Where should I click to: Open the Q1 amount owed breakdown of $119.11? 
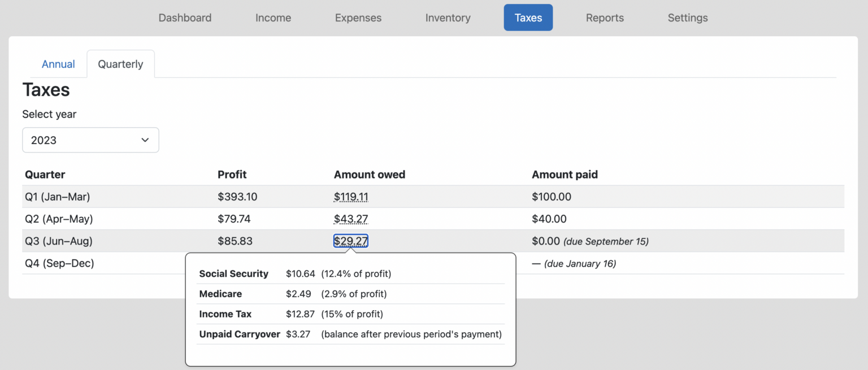351,197
